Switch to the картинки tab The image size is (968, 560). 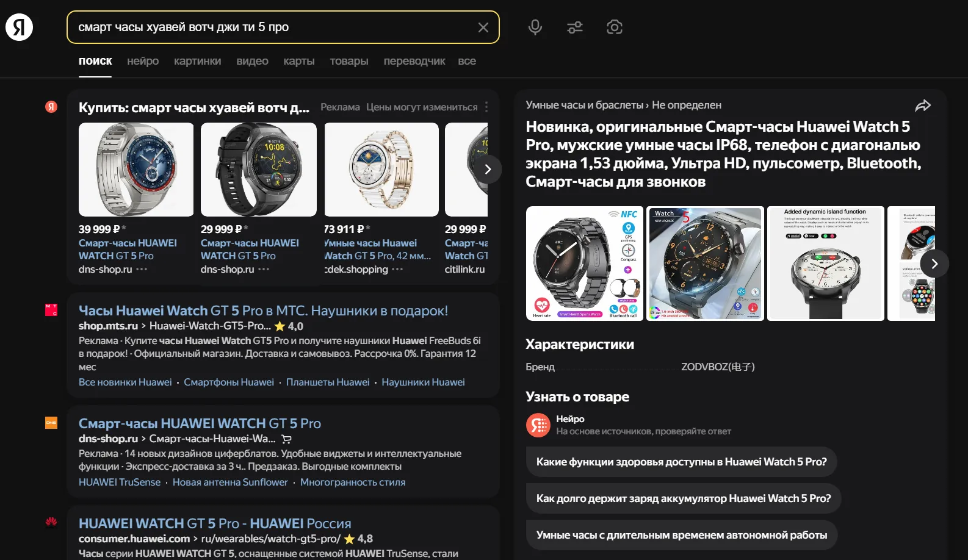pos(197,61)
